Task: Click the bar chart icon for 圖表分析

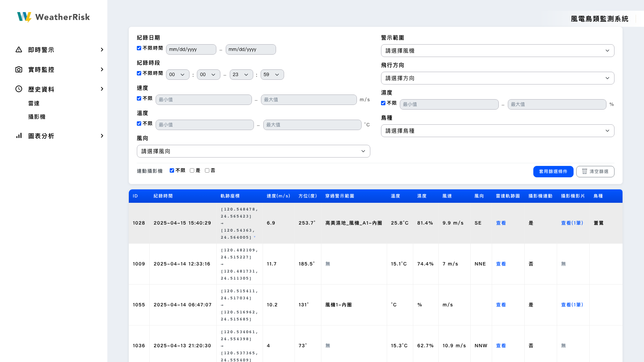Action: coord(19,136)
